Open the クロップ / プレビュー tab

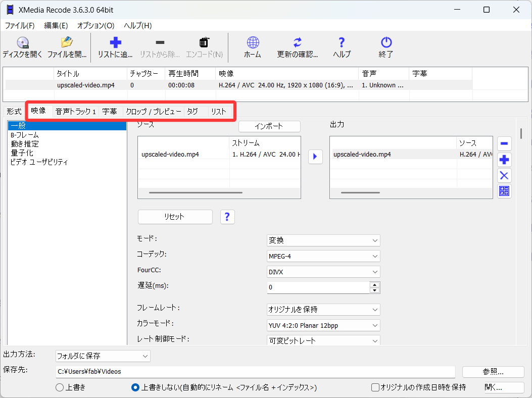point(154,111)
